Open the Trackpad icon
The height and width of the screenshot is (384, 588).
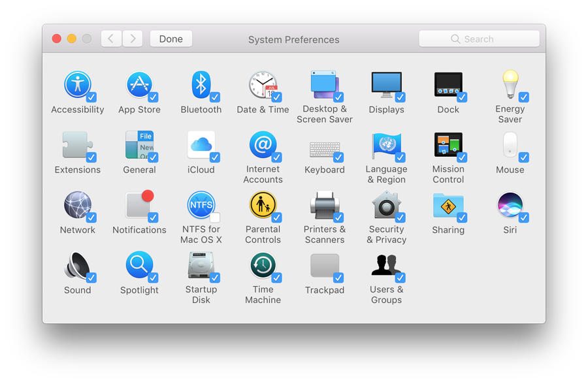tap(325, 266)
